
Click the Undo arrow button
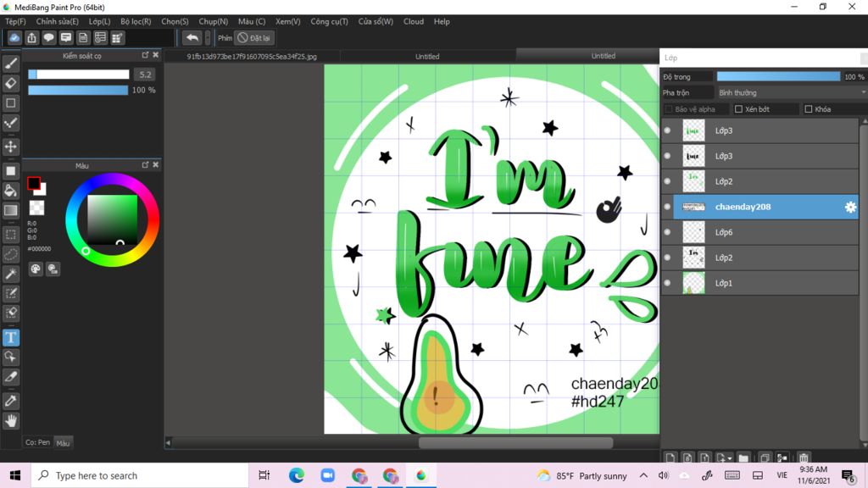192,37
